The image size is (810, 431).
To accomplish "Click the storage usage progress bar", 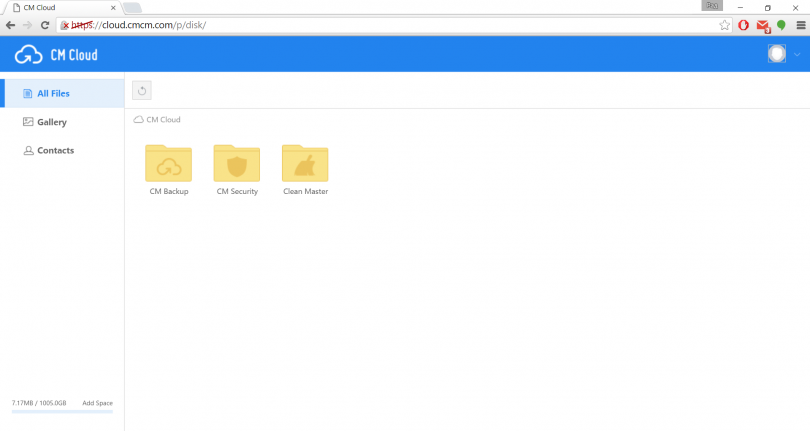I will pyautogui.click(x=62, y=411).
